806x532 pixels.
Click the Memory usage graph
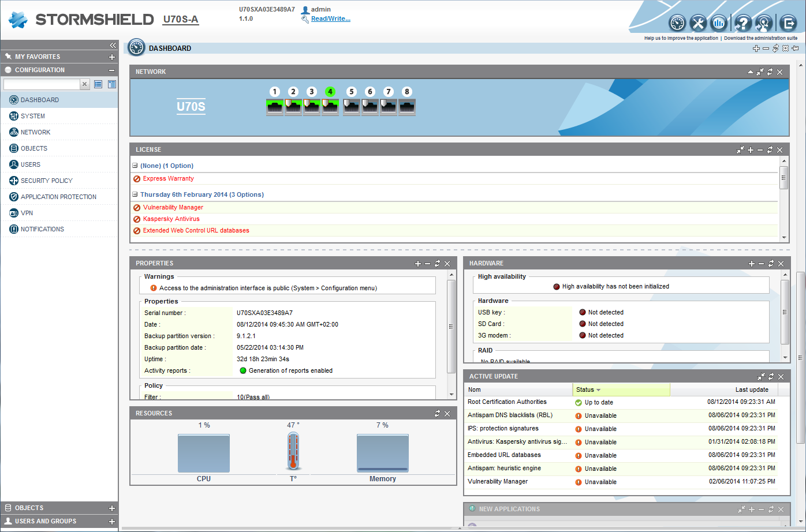(383, 454)
